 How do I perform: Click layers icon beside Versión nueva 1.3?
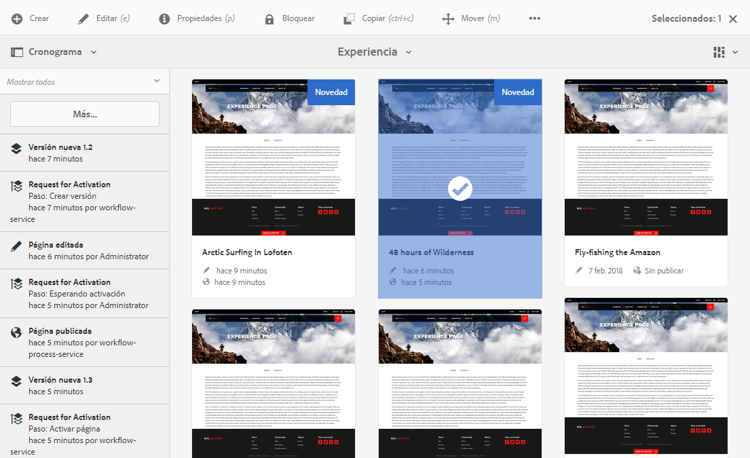coord(16,381)
